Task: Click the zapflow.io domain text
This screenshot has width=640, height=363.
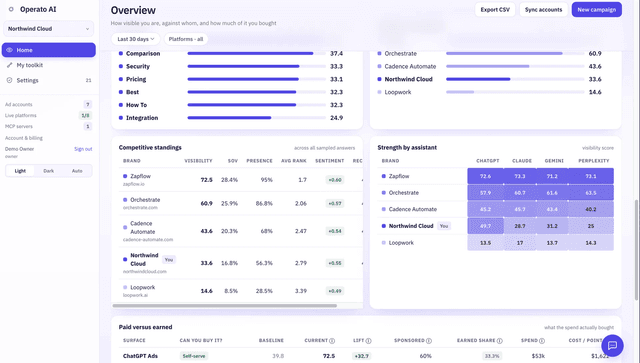Action: click(133, 184)
